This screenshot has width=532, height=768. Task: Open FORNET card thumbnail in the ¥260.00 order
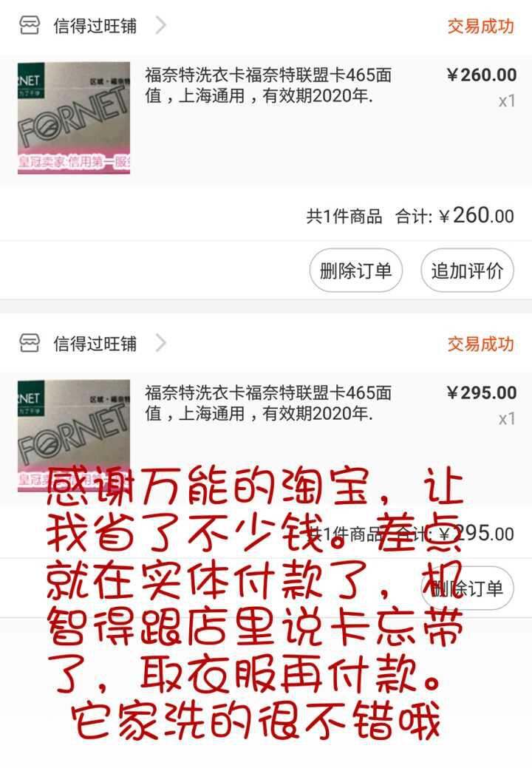(74, 118)
